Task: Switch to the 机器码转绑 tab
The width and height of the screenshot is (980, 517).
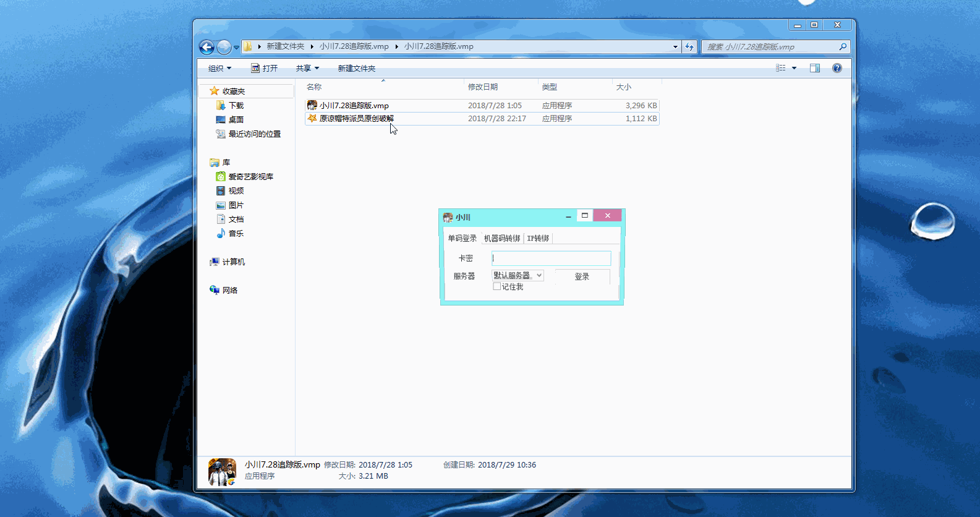Action: tap(501, 238)
